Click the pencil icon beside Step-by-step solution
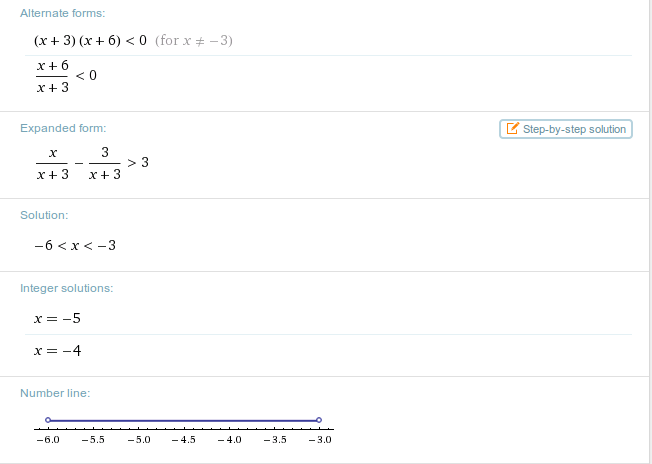652x464 pixels. click(513, 129)
